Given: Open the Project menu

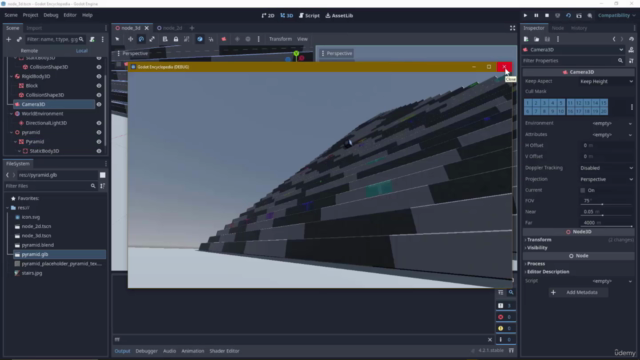Looking at the screenshot, I should pyautogui.click(x=30, y=15).
